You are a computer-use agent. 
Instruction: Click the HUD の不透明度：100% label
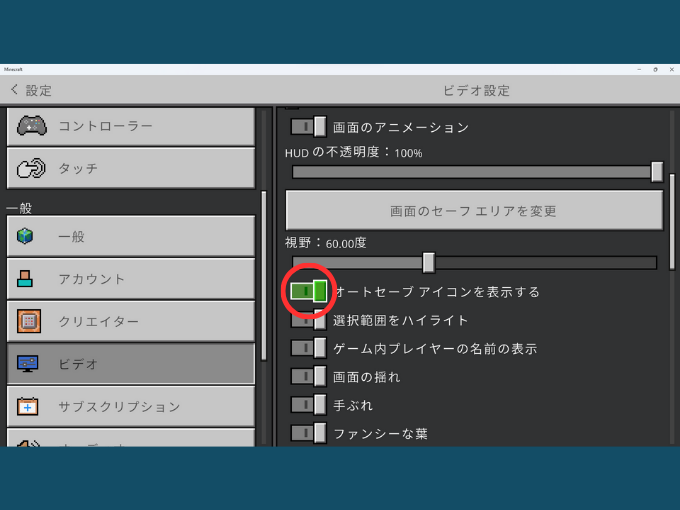pyautogui.click(x=353, y=152)
